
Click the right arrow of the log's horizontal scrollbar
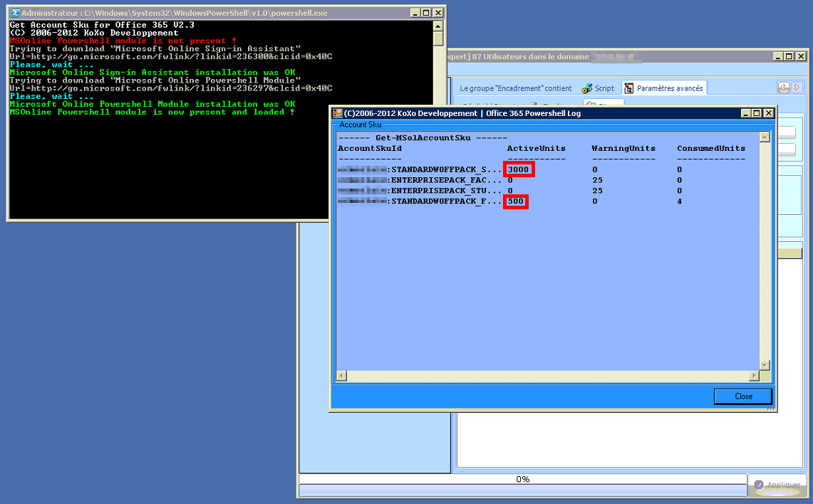click(754, 376)
